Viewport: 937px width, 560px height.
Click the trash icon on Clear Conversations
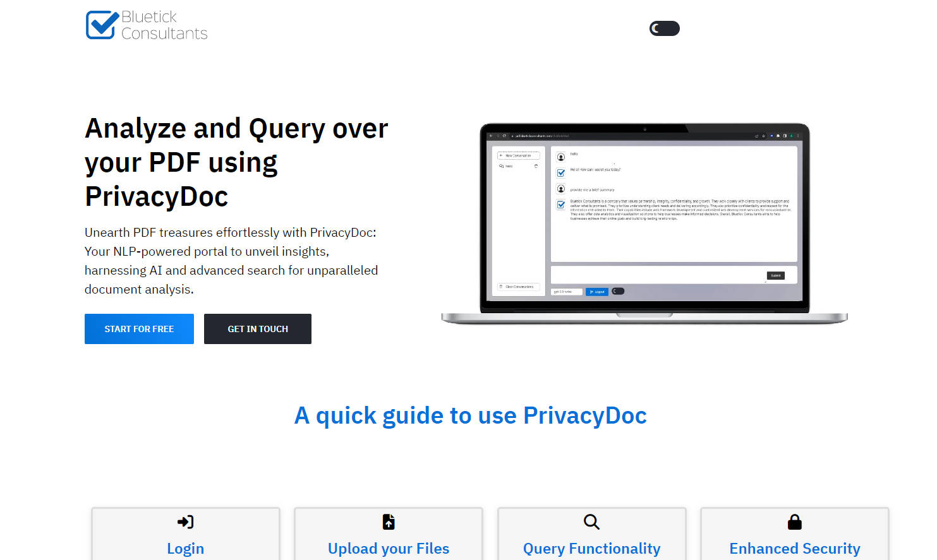(x=501, y=287)
